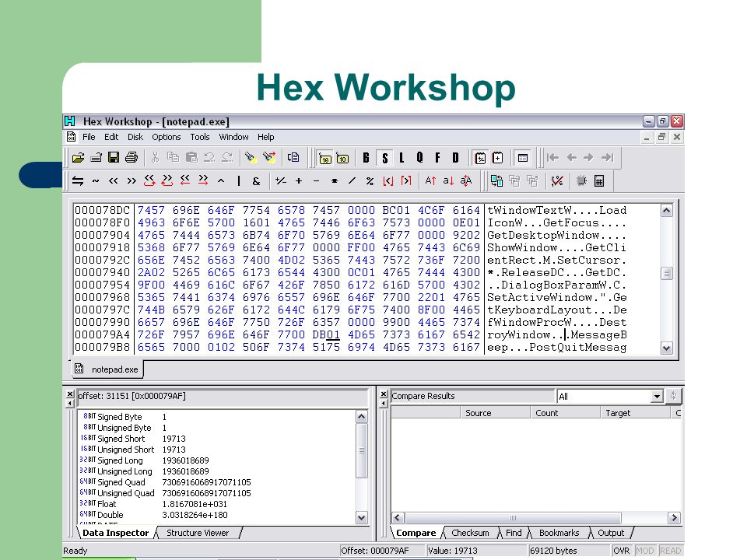Apply bitwise AND ampersand operation

(256, 181)
